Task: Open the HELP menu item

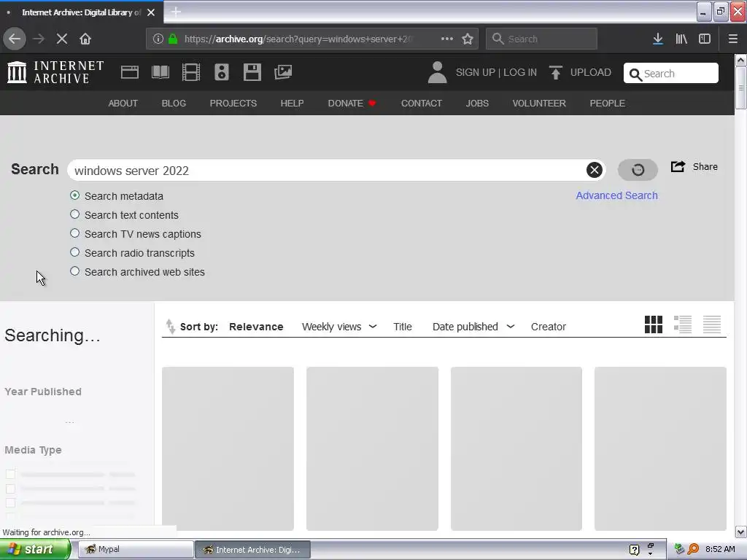Action: [292, 104]
